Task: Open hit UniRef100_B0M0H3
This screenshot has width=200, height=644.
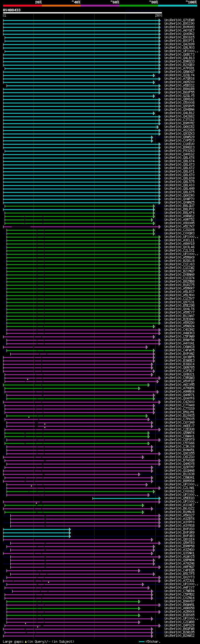Action: point(179,27)
